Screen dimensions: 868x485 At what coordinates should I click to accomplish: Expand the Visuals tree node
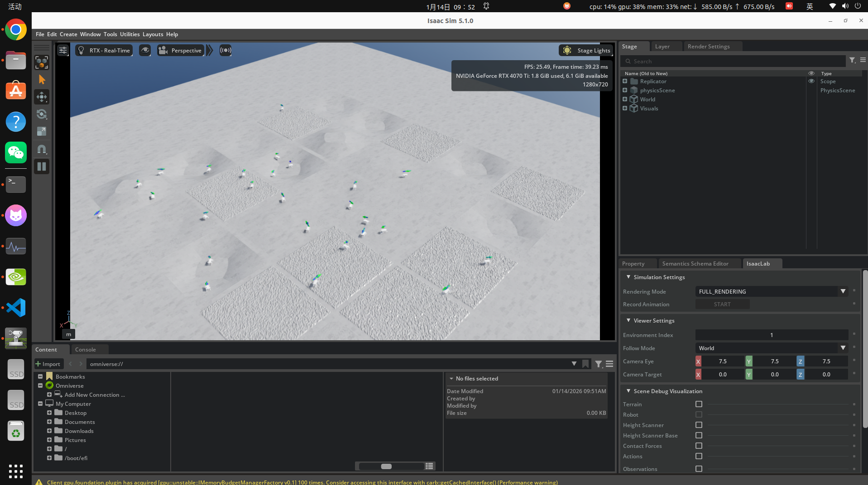point(625,109)
